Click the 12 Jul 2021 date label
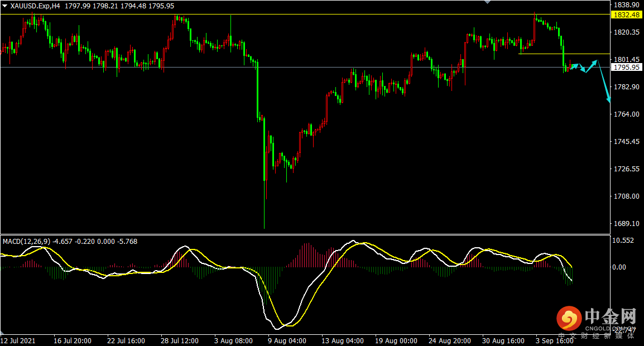The height and width of the screenshot is (346, 644). pos(18,340)
